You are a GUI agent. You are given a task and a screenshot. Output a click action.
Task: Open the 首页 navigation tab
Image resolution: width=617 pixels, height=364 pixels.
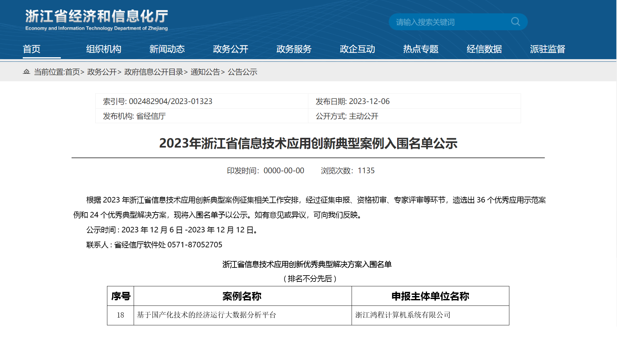point(32,49)
